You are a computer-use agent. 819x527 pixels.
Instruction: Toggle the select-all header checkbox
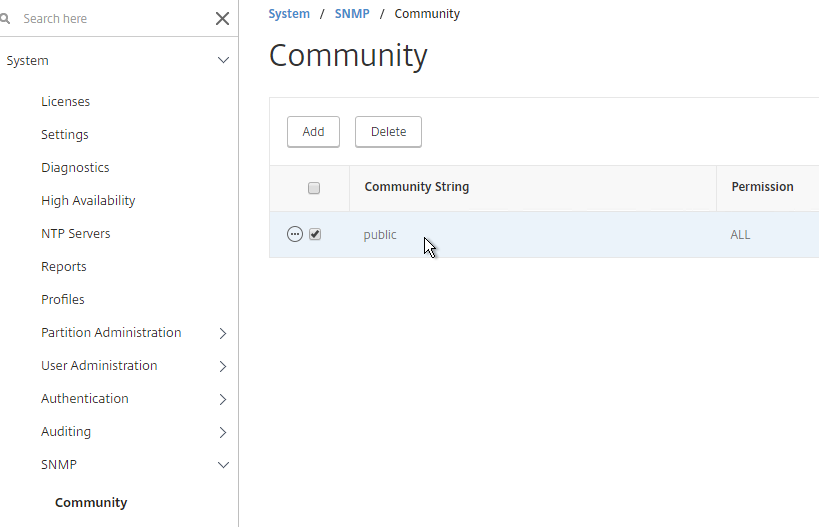pyautogui.click(x=314, y=188)
